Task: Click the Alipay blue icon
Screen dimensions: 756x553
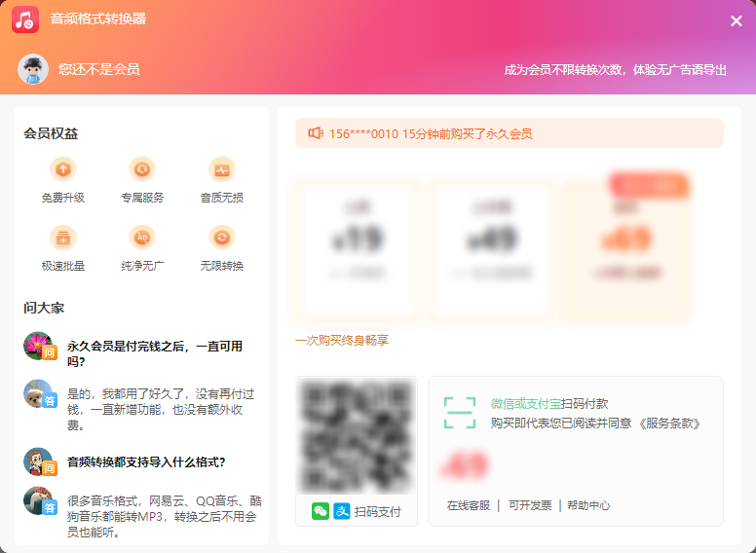Action: pyautogui.click(x=342, y=511)
